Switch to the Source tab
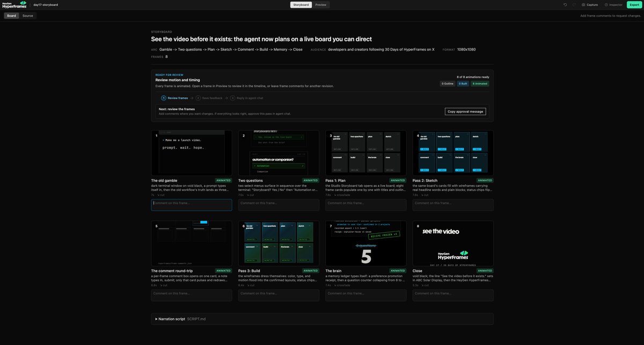 27,16
